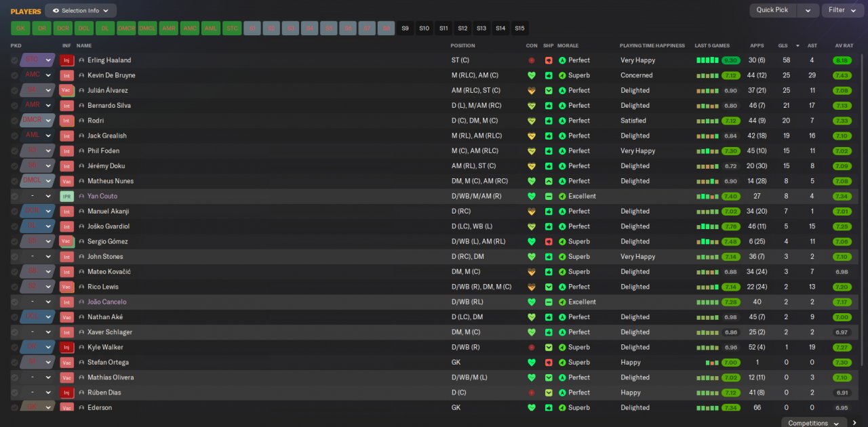Click the eye icon in Selection Info
Viewport: 868px width, 427px height.
pyautogui.click(x=56, y=11)
